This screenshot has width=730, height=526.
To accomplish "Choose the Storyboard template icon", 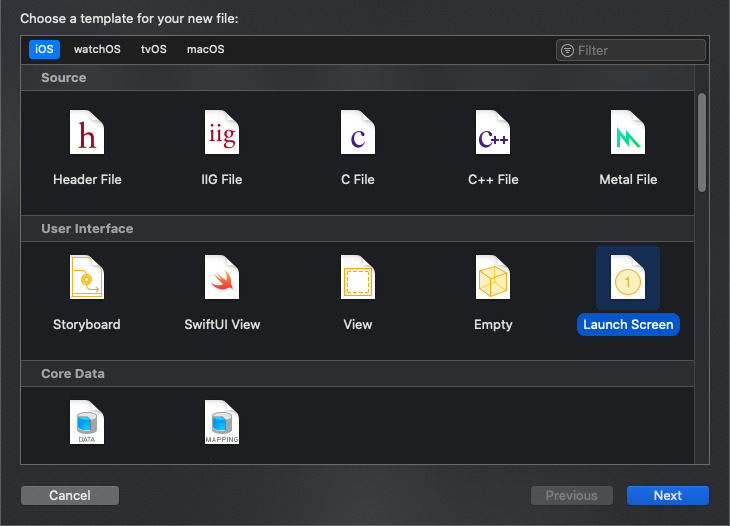I will click(x=87, y=278).
